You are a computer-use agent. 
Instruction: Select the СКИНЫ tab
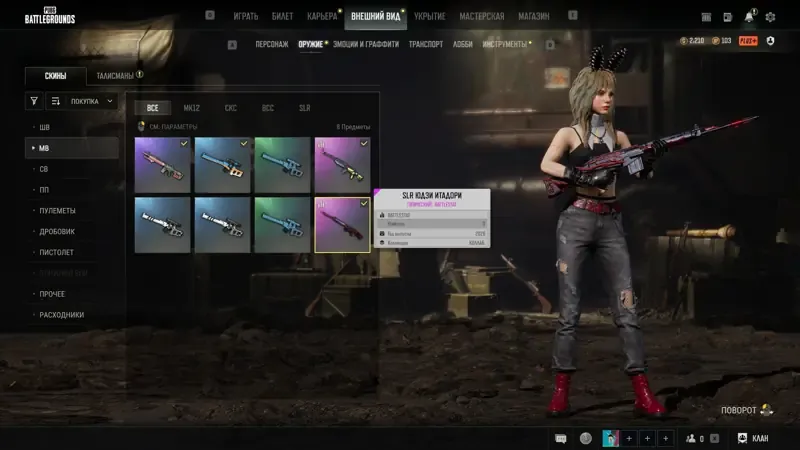[x=55, y=76]
